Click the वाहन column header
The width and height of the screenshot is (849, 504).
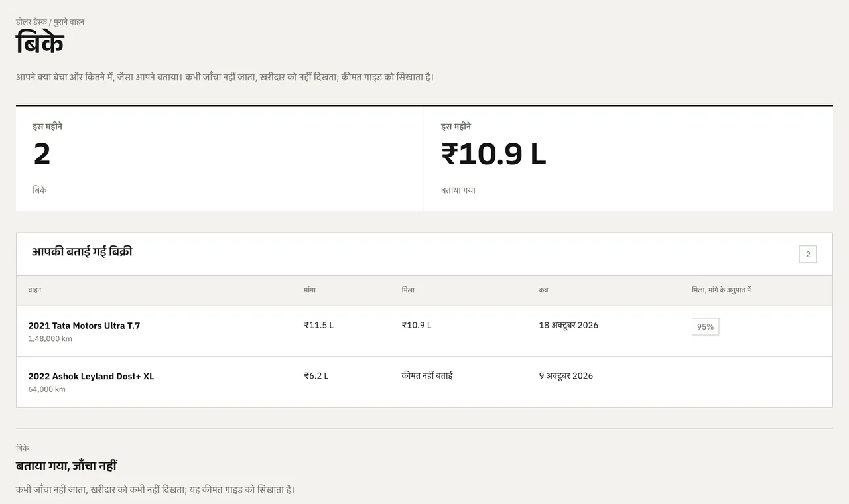34,290
